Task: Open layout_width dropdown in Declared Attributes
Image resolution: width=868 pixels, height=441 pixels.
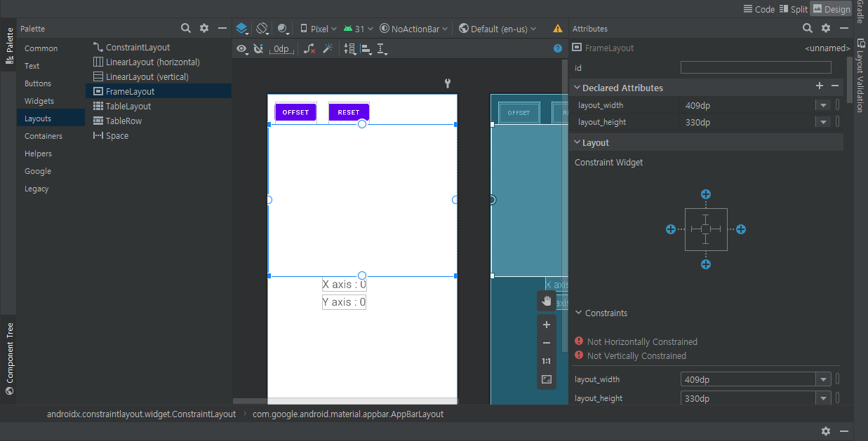Action: point(822,105)
